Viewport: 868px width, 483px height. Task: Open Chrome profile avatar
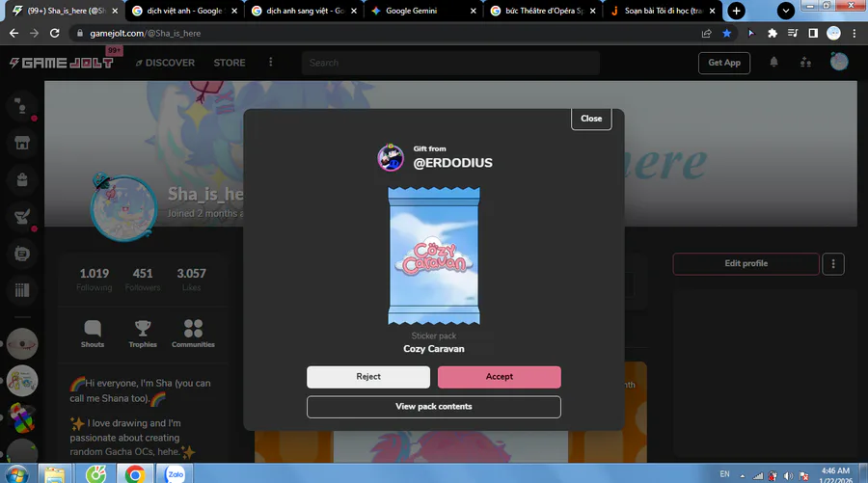click(x=833, y=33)
